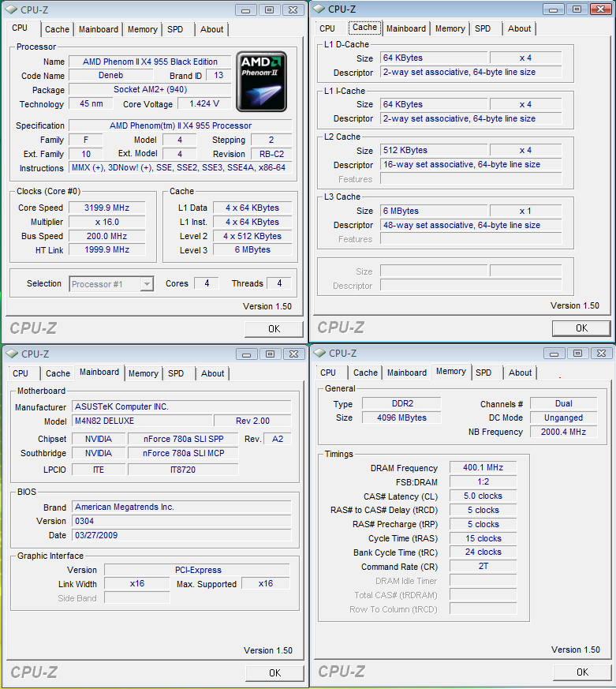Click the Core Speed value 3199.9 MHz
The image size is (616, 689).
(x=106, y=208)
